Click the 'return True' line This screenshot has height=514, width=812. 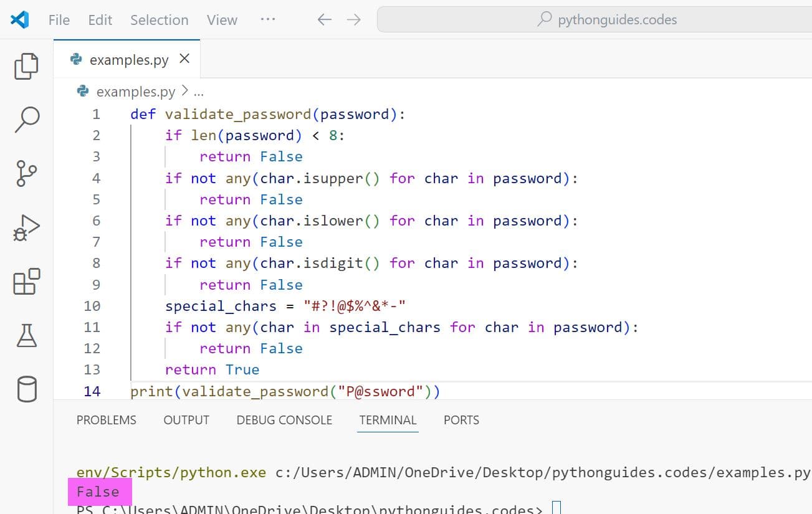[x=212, y=369]
